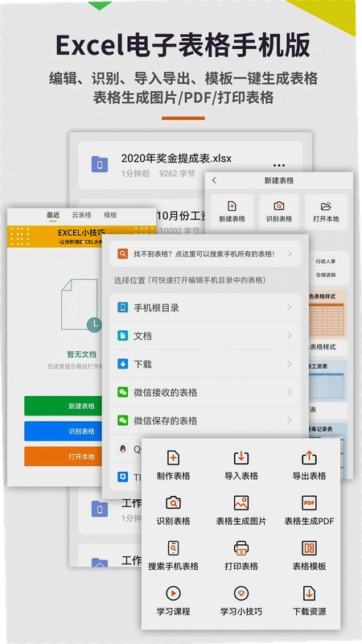Switch to the 模板 tab
The image size is (362, 644).
(110, 215)
